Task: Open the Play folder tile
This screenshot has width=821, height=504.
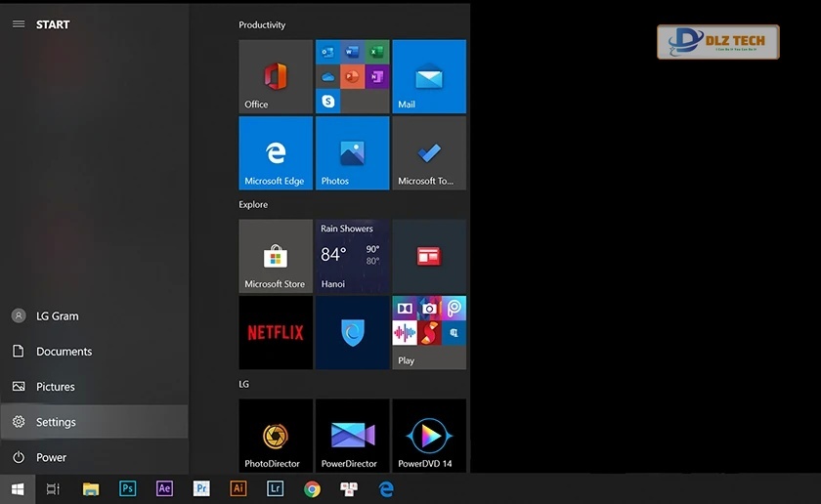Action: point(429,332)
